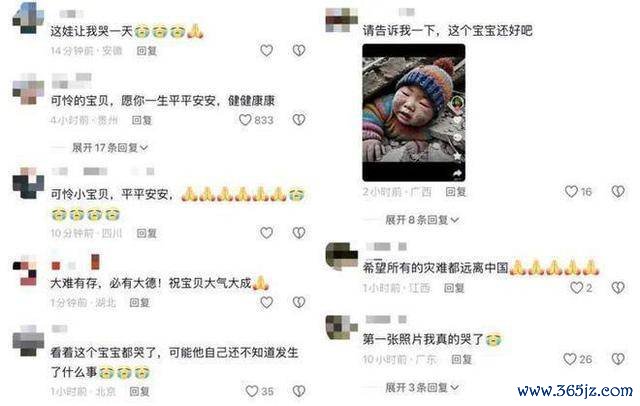Viewport: 640px width, 406px height.
Task: Toggle dislike on the 江西 comment
Action: (618, 288)
